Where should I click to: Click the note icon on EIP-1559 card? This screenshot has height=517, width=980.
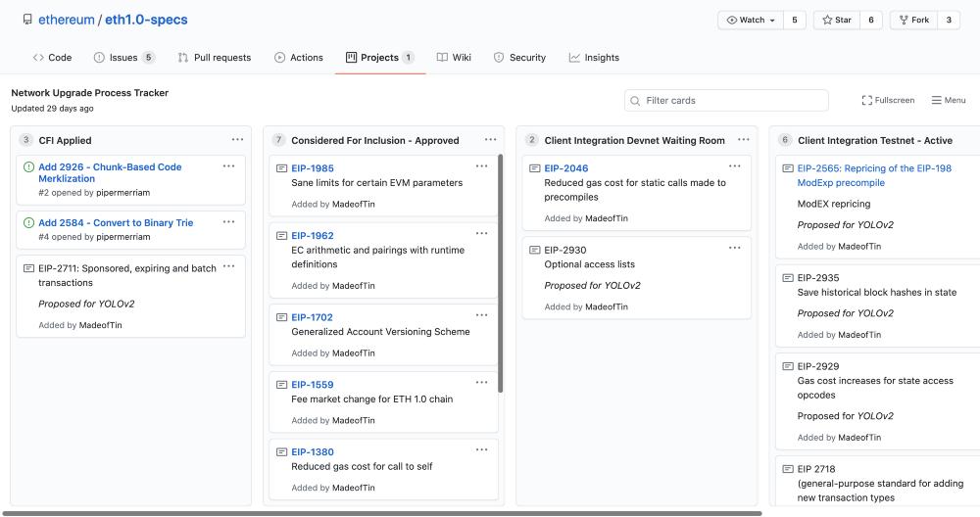(282, 385)
